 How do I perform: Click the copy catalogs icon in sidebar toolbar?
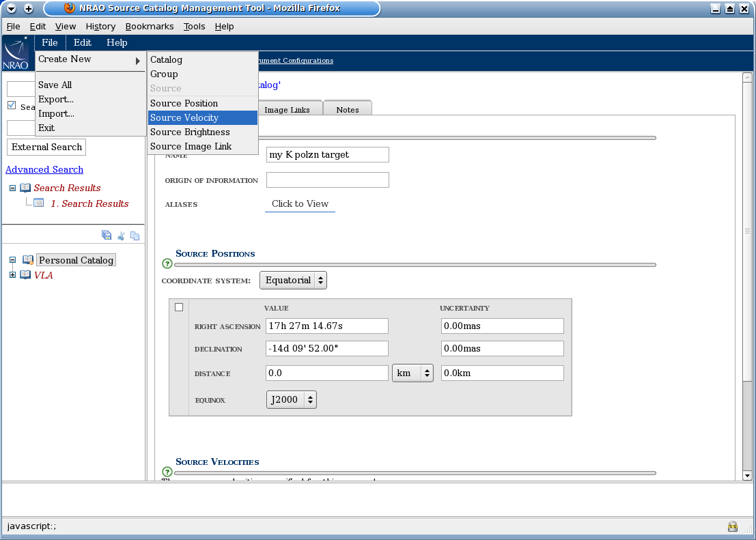click(107, 235)
